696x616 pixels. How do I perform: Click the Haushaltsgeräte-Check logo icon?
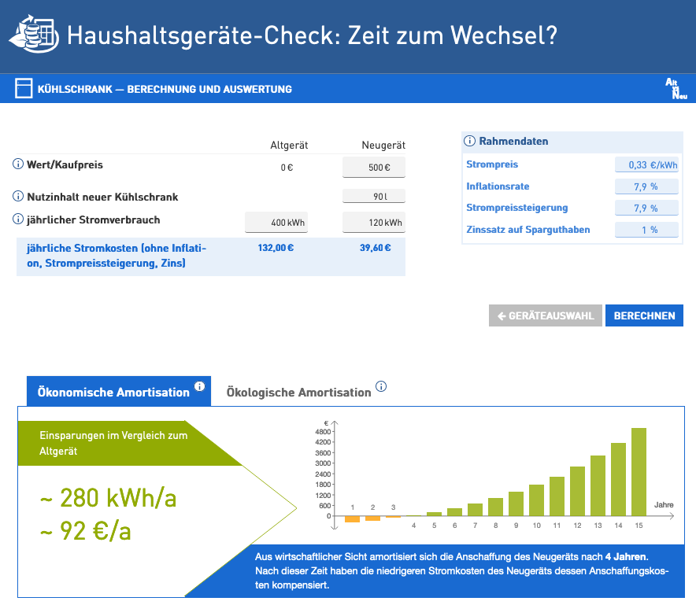(34, 34)
